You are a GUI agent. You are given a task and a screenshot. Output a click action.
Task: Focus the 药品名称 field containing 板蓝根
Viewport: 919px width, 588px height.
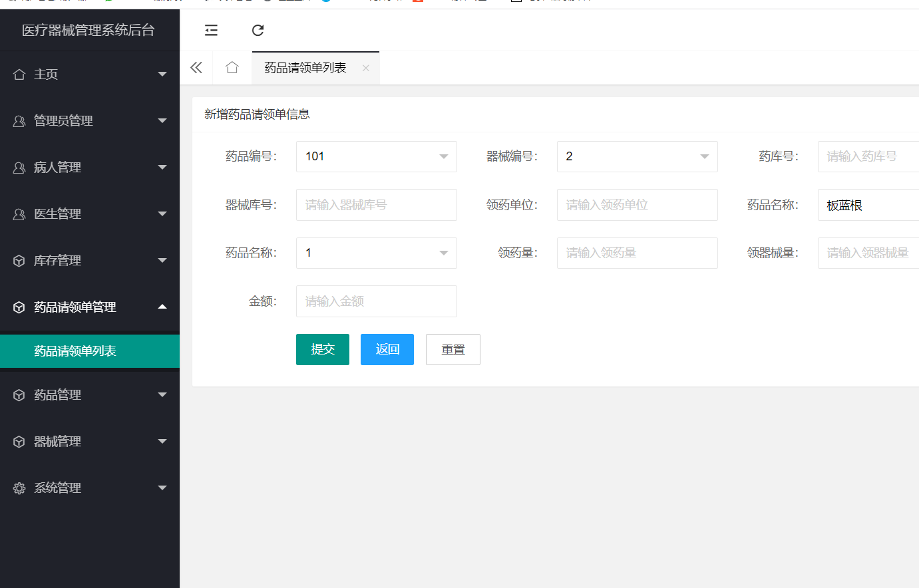point(868,205)
